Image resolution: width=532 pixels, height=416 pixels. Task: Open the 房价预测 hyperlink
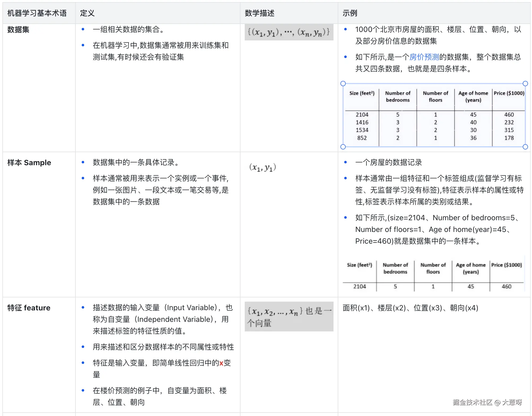click(424, 57)
